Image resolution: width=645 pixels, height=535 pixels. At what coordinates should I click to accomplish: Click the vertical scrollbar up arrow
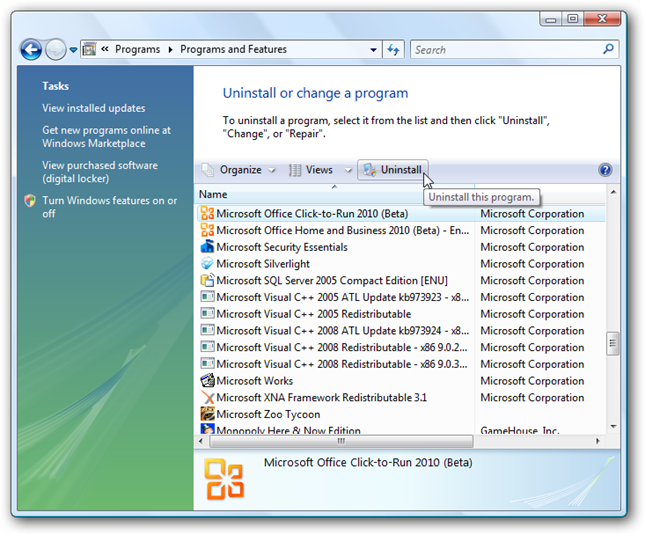(613, 192)
